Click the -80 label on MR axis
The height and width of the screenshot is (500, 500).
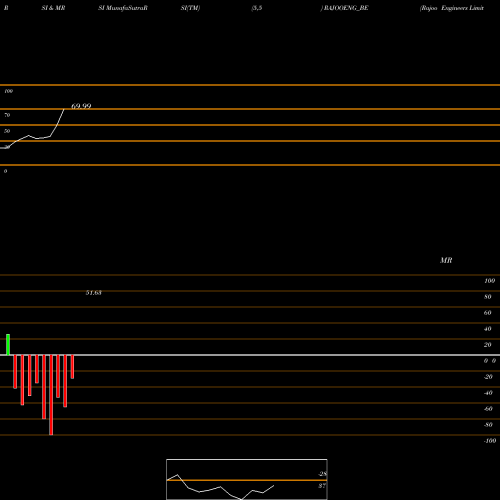coord(488,425)
